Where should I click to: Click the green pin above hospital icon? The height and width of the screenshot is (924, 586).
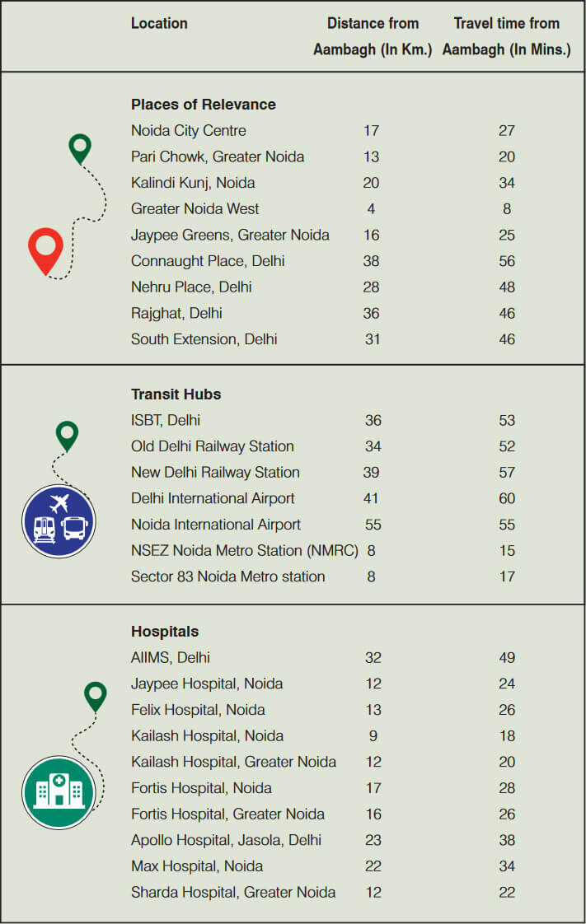coord(96,695)
